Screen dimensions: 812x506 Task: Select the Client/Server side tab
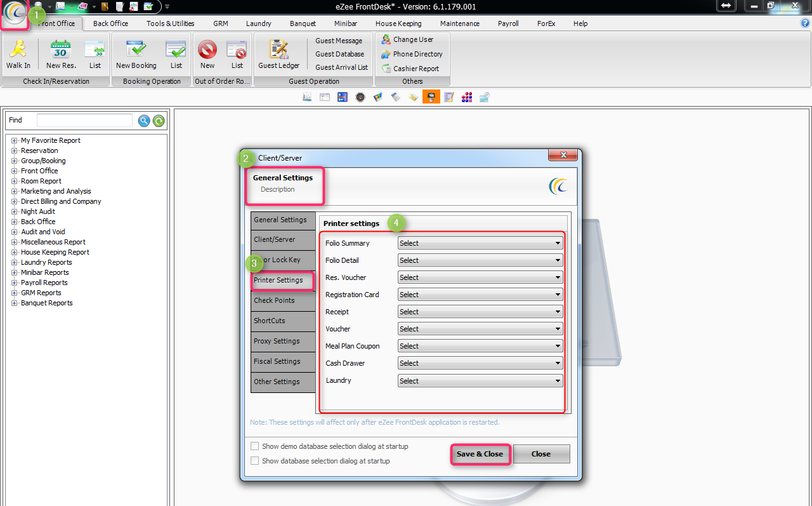point(283,240)
